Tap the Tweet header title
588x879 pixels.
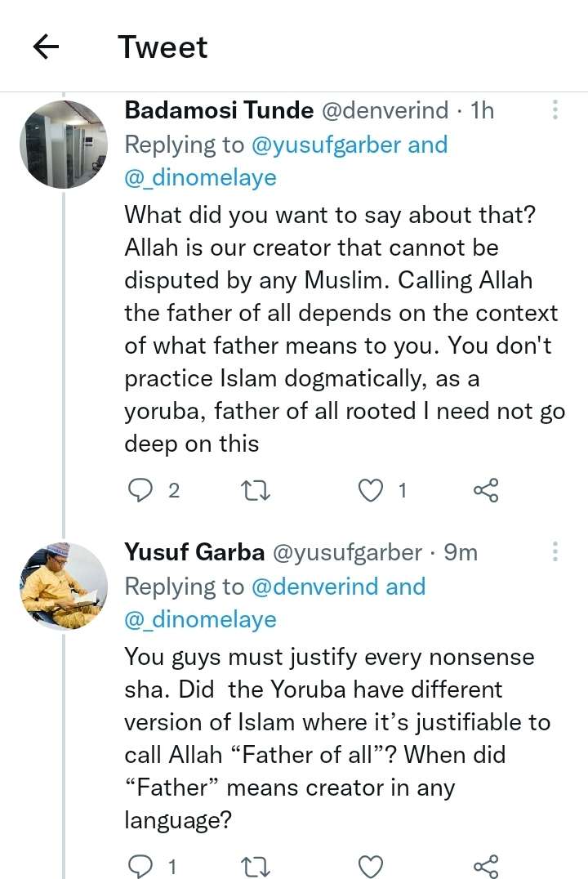[x=163, y=47]
